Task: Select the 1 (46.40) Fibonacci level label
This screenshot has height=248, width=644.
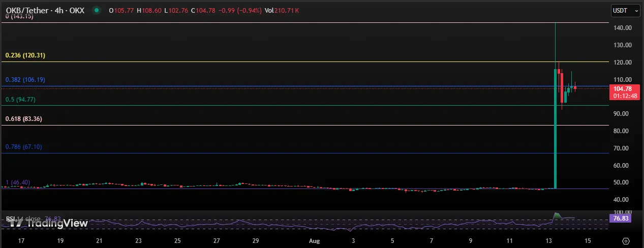Action: click(18, 182)
